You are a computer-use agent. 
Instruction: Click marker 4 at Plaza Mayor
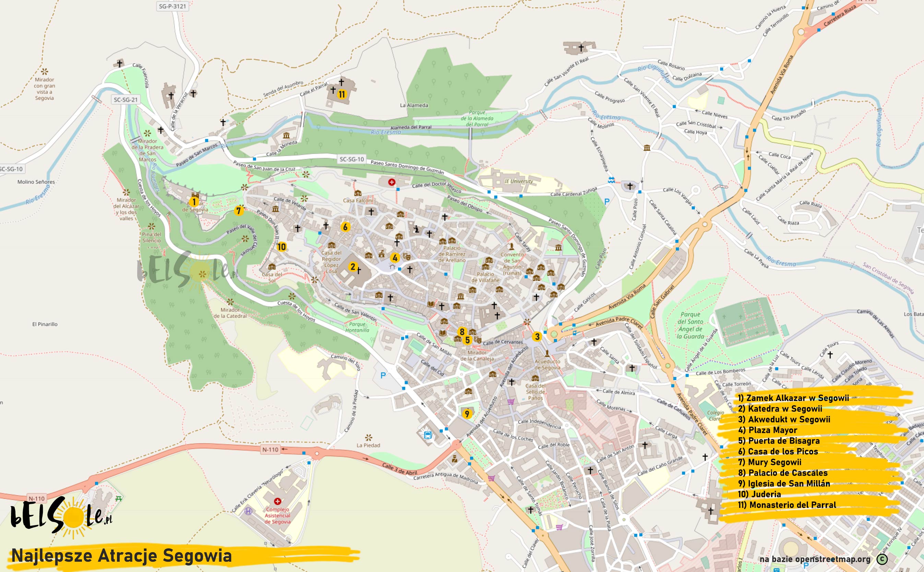click(x=395, y=258)
